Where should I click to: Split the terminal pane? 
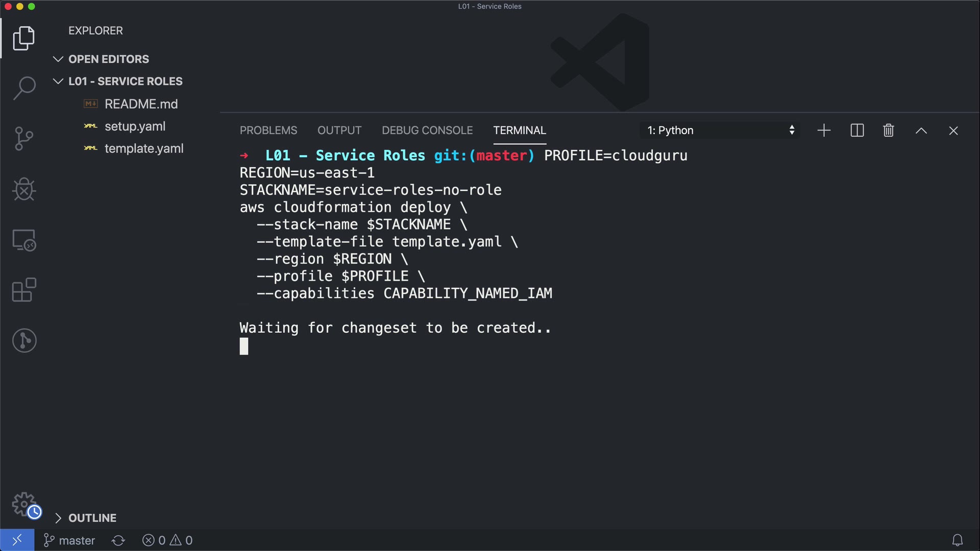click(x=857, y=131)
